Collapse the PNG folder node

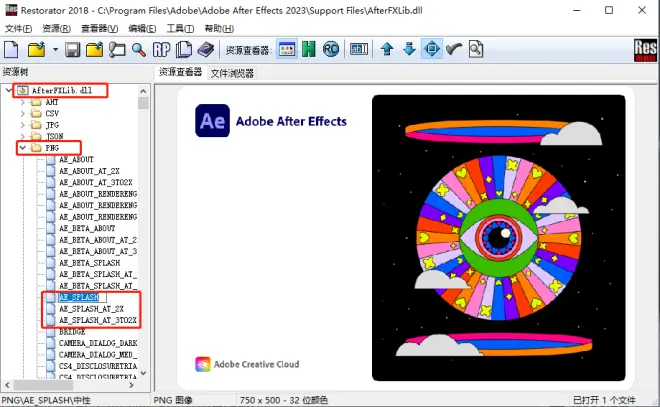point(23,148)
